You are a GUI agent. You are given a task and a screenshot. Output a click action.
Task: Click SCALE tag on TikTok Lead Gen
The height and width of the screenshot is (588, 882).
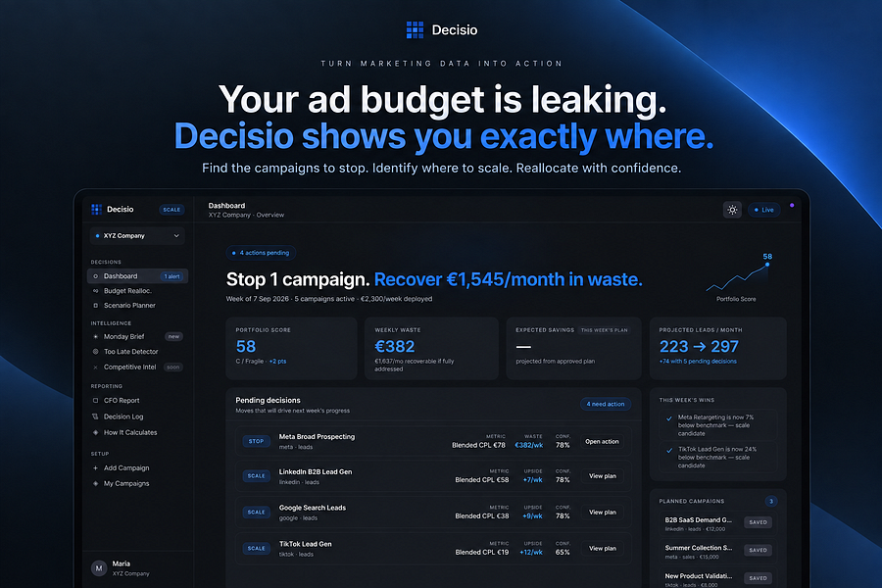pyautogui.click(x=256, y=548)
